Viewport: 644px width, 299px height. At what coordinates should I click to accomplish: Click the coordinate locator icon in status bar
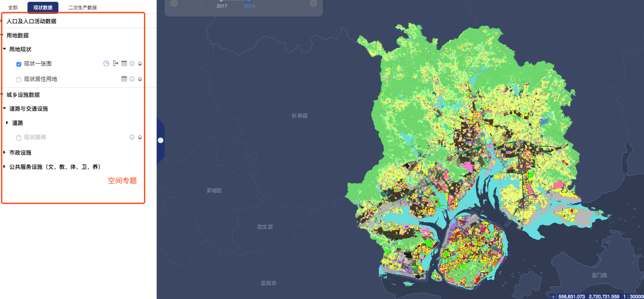[553, 297]
